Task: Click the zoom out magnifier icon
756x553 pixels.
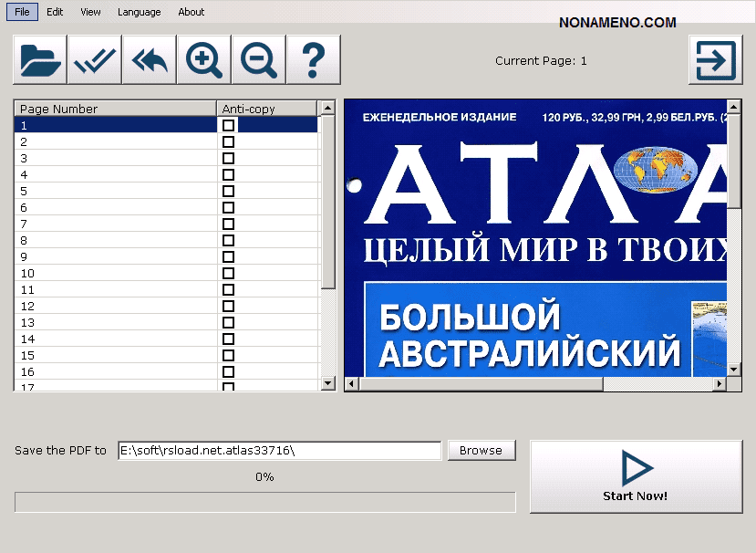Action: pos(259,60)
